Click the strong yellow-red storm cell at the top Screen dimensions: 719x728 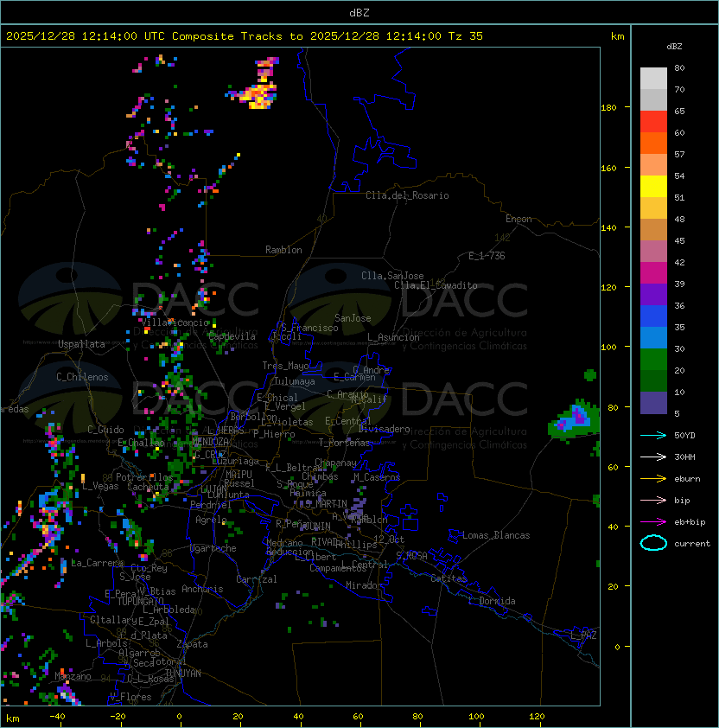pos(257,95)
